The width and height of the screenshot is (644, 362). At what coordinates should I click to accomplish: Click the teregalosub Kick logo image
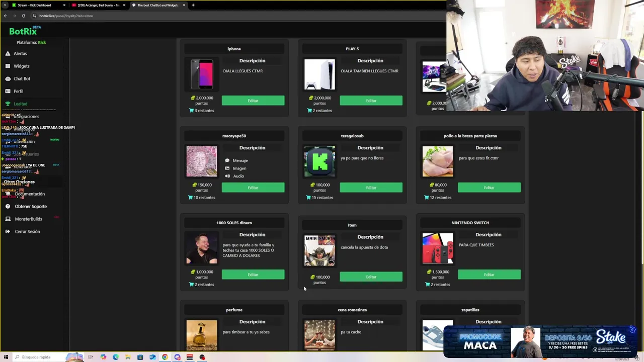319,161
